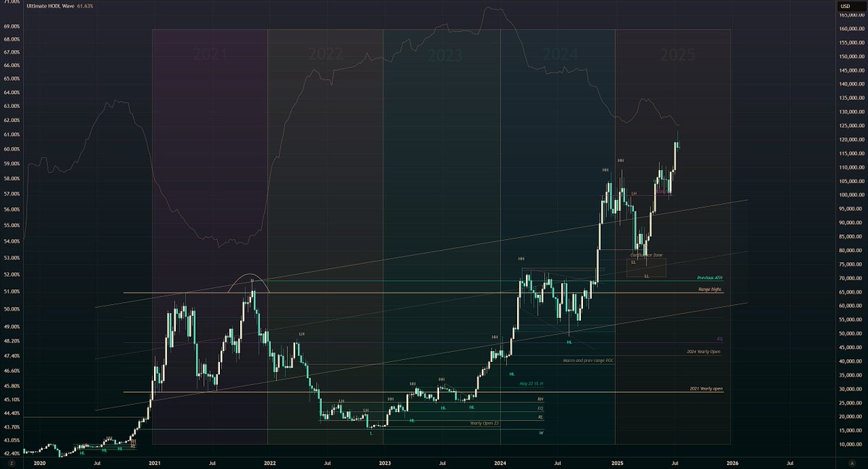
Task: Click the 2021 year background label
Action: [x=210, y=55]
